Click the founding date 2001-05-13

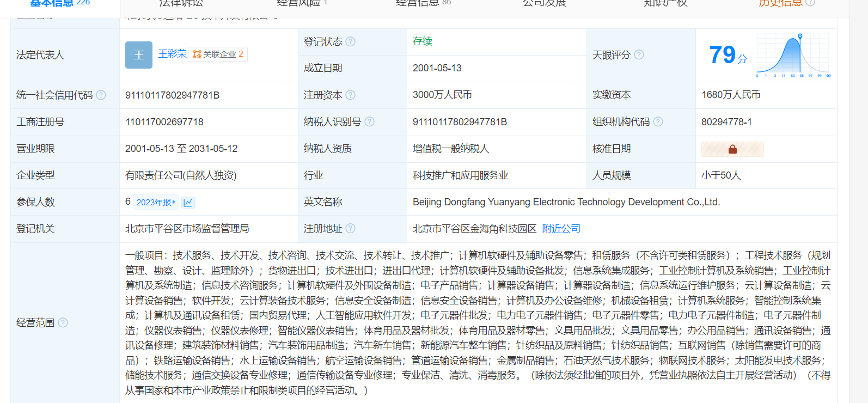[x=437, y=68]
